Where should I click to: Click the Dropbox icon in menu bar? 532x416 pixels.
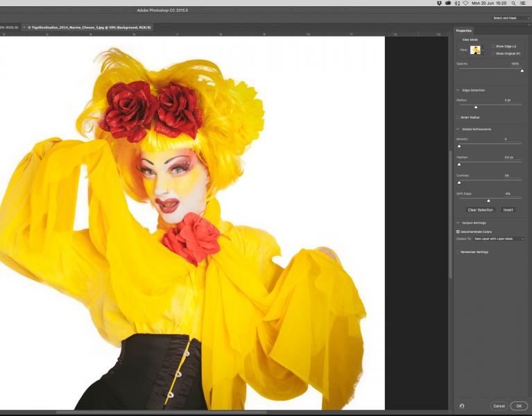tap(439, 3)
